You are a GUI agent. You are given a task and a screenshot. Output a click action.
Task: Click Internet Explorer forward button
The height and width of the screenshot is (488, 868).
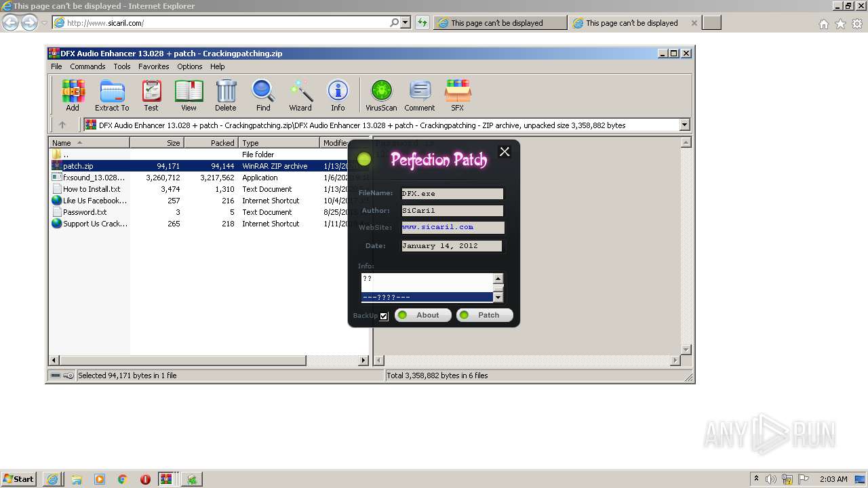pyautogui.click(x=29, y=22)
